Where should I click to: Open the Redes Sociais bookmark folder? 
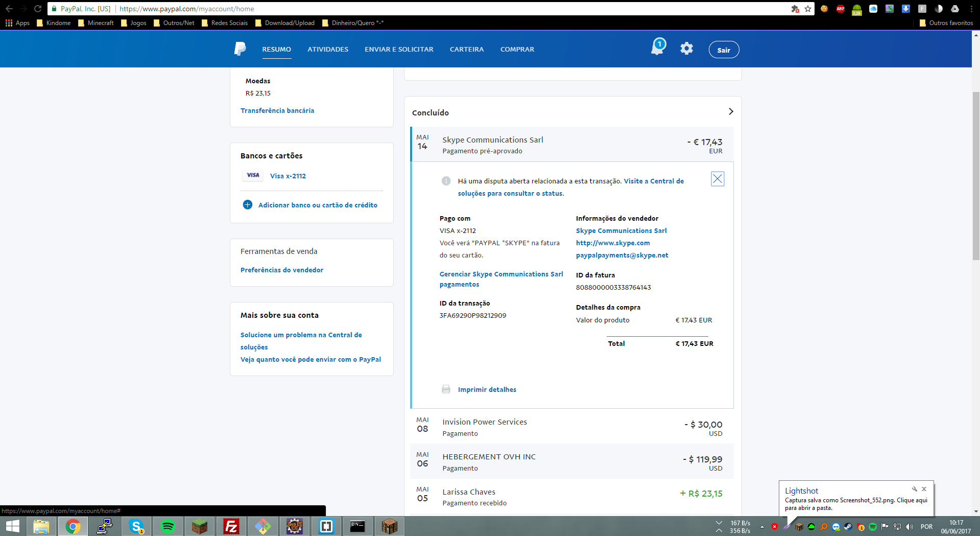pos(225,23)
